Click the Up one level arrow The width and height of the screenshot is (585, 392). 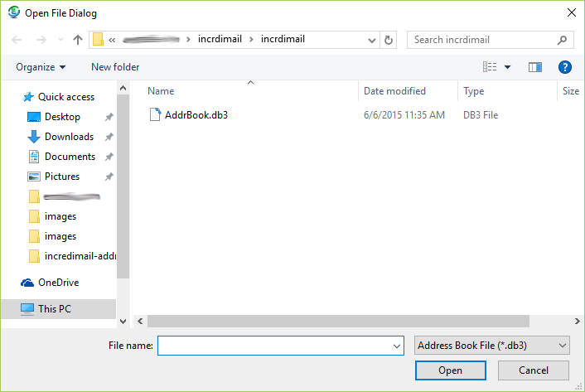pyautogui.click(x=78, y=40)
